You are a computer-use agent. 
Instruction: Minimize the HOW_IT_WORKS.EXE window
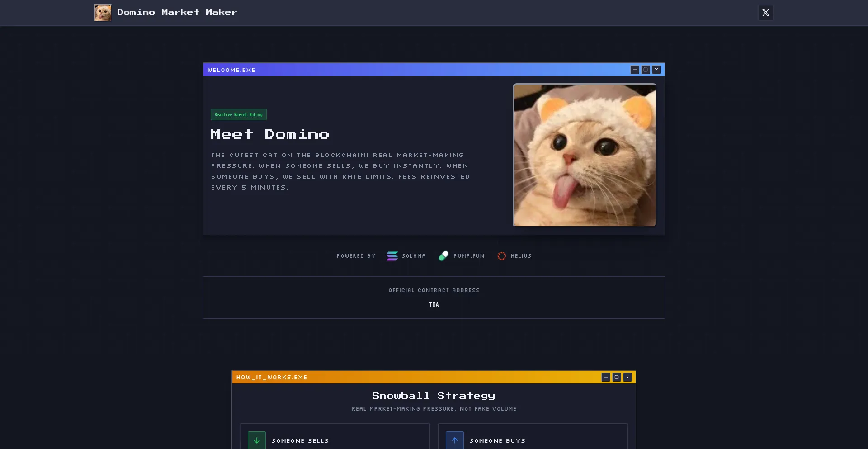point(606,377)
